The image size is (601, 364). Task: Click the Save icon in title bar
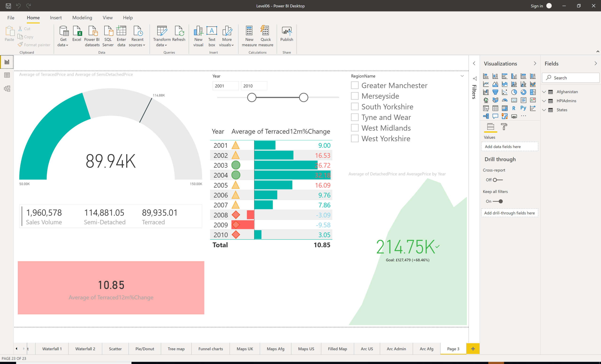pyautogui.click(x=8, y=6)
